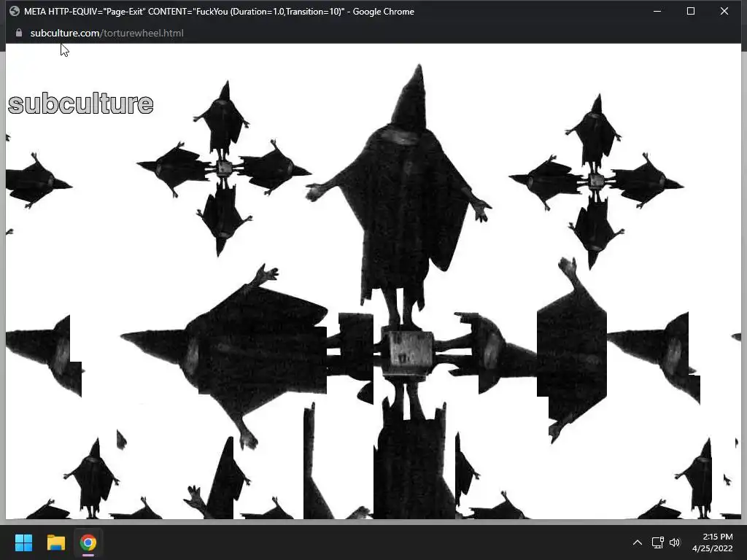
Task: Select the subculture.com address bar URL
Action: coord(107,33)
